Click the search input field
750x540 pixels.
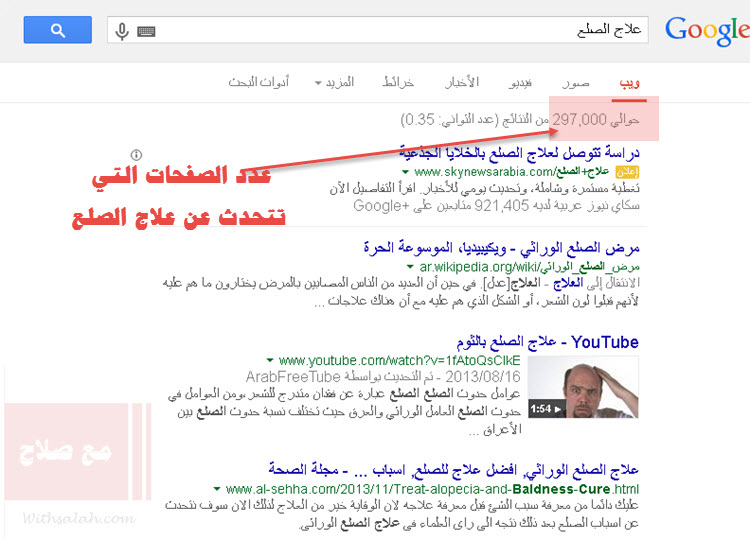pos(400,31)
